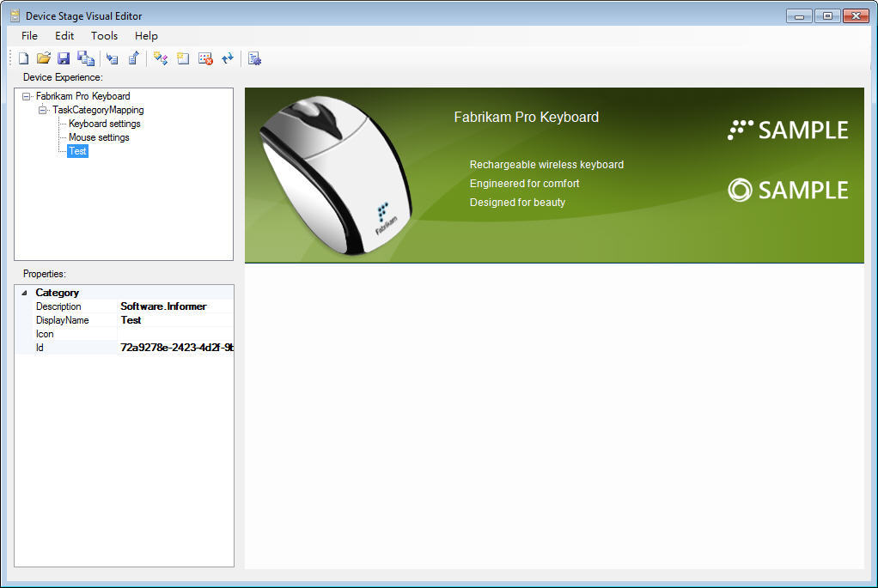Open the Help menu

pyautogui.click(x=146, y=36)
